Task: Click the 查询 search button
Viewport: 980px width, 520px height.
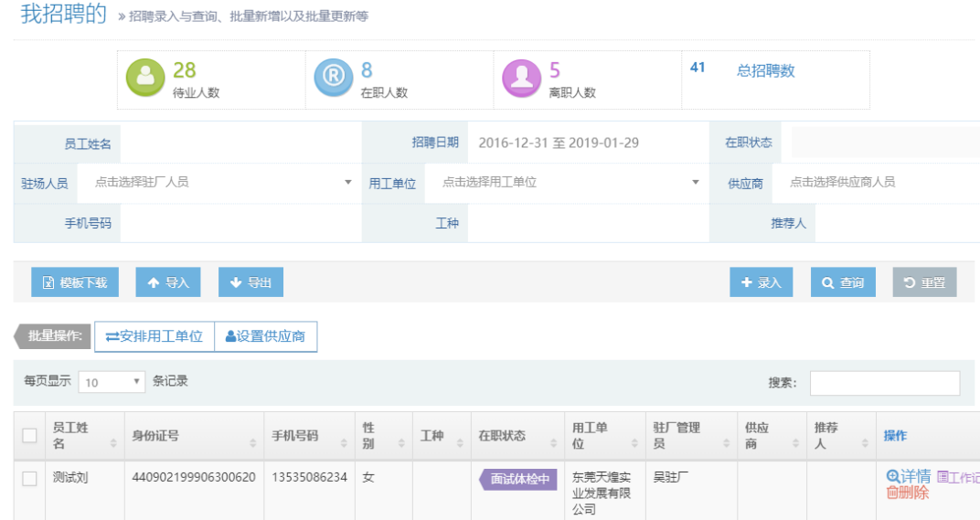Action: pyautogui.click(x=842, y=283)
